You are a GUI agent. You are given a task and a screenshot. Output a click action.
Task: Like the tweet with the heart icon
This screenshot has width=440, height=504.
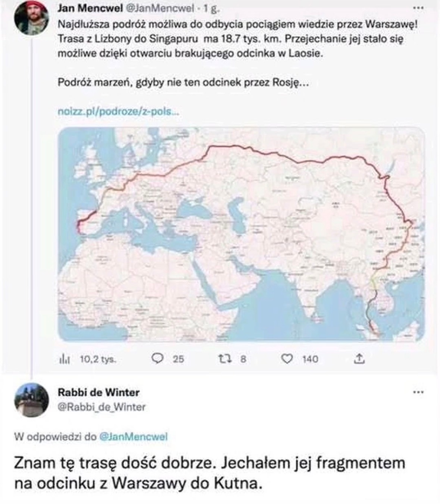(x=287, y=359)
